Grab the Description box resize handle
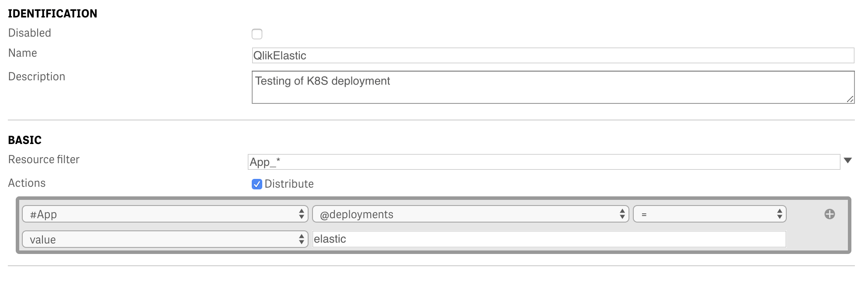This screenshot has height=288, width=868. 850,99
